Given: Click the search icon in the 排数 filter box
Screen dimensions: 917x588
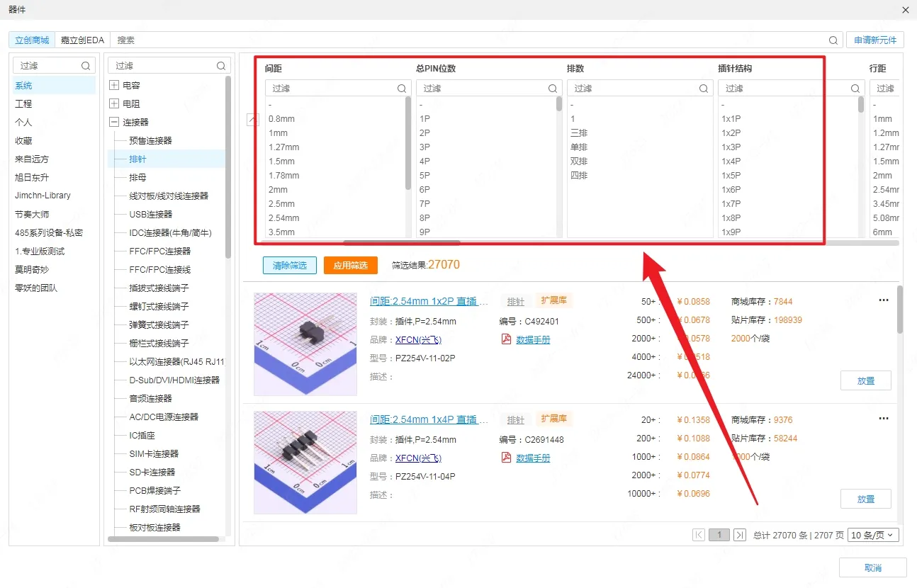Looking at the screenshot, I should [x=704, y=89].
